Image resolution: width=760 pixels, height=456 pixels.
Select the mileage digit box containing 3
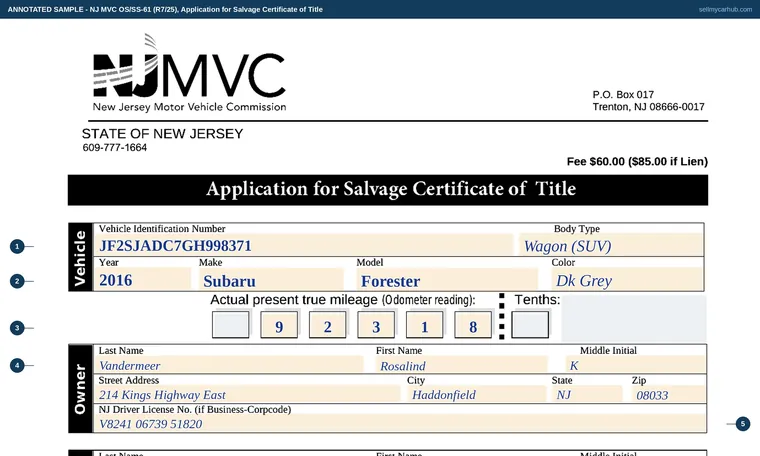pos(376,324)
